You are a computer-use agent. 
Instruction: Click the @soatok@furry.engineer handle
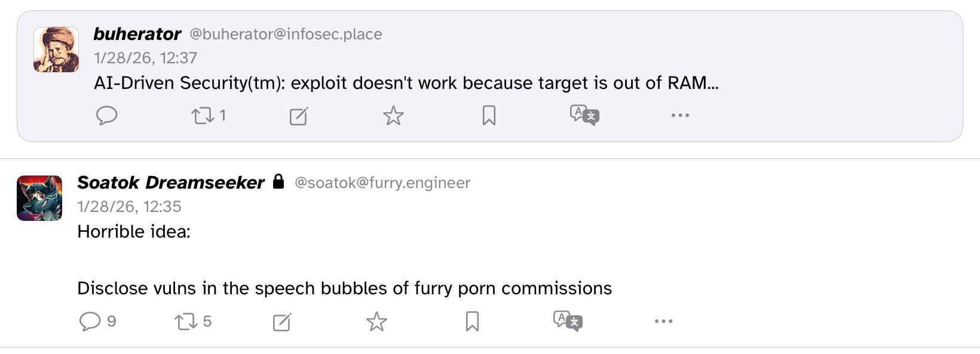point(382,183)
